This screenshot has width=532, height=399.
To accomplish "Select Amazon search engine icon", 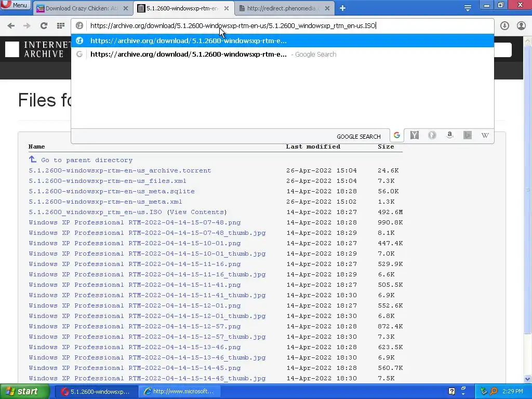I will coord(449,136).
